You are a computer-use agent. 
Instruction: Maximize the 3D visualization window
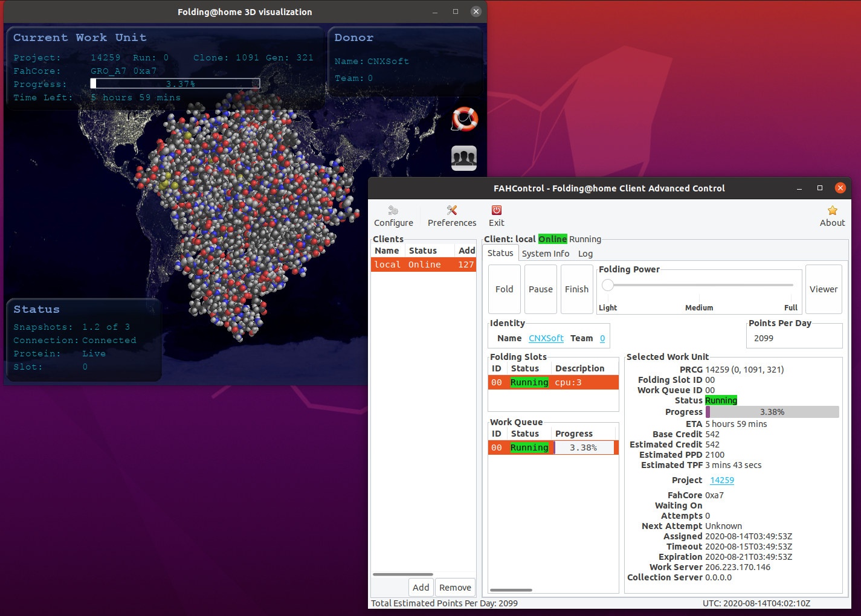(456, 11)
